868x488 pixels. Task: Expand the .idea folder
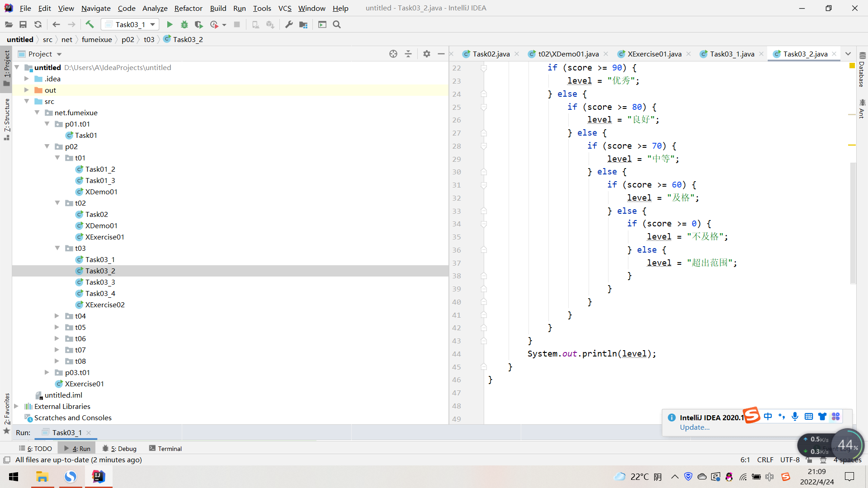click(x=27, y=79)
